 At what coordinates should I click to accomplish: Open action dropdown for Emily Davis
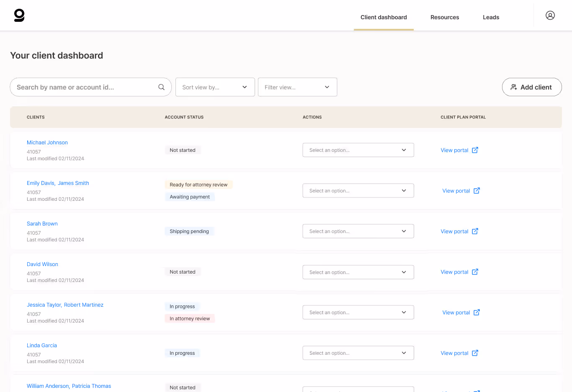358,191
